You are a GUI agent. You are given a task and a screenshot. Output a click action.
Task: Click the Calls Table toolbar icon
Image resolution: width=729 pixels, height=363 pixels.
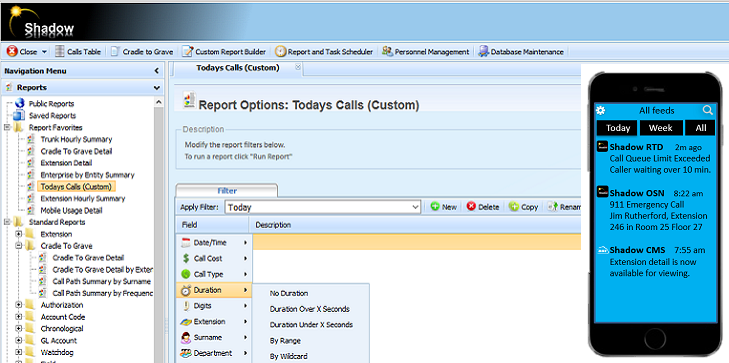pyautogui.click(x=60, y=52)
